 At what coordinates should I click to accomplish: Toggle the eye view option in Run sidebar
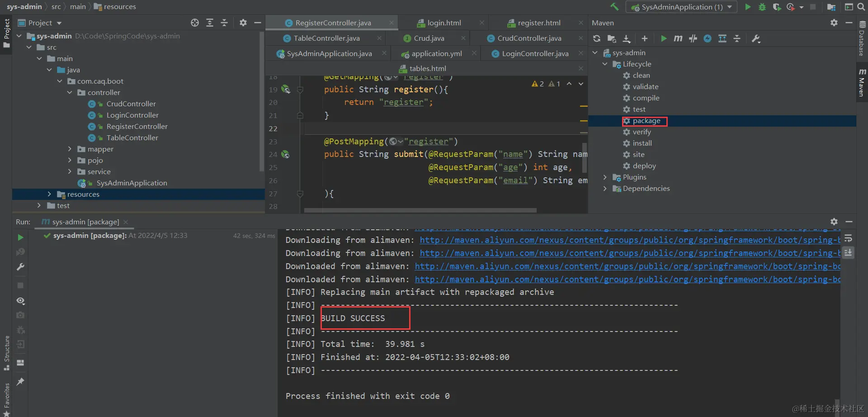(20, 301)
